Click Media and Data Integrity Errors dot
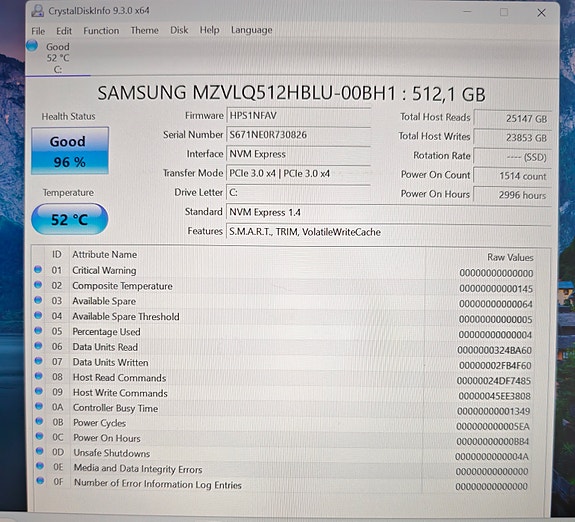 point(40,466)
